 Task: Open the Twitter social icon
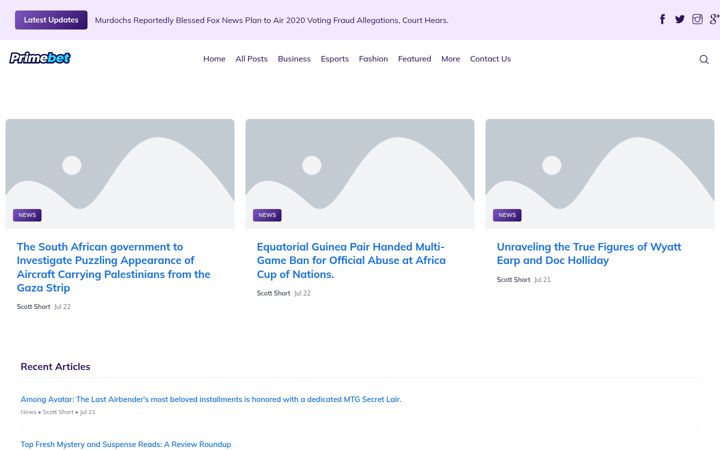coord(680,19)
